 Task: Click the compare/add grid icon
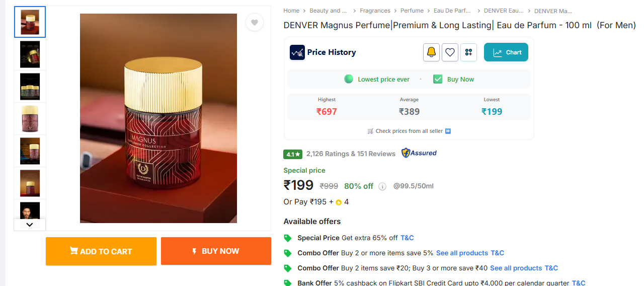tap(468, 52)
